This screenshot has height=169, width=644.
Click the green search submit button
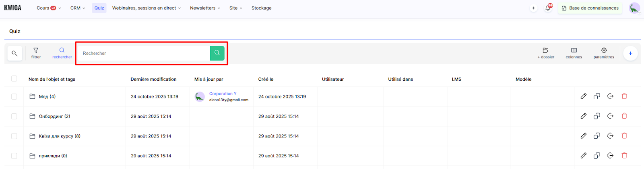[x=217, y=53]
